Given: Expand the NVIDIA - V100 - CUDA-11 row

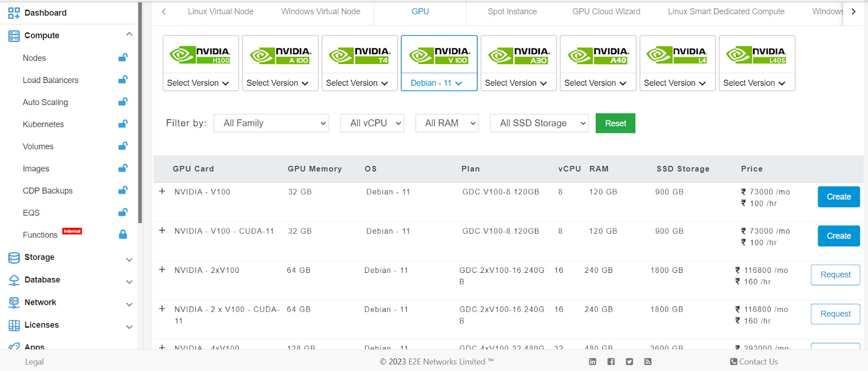Looking at the screenshot, I should [162, 231].
